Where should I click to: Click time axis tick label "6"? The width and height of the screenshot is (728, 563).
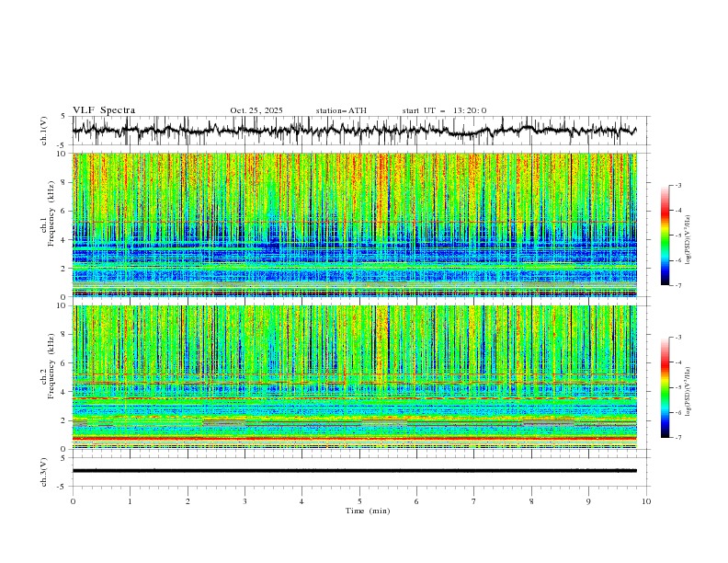pos(416,501)
